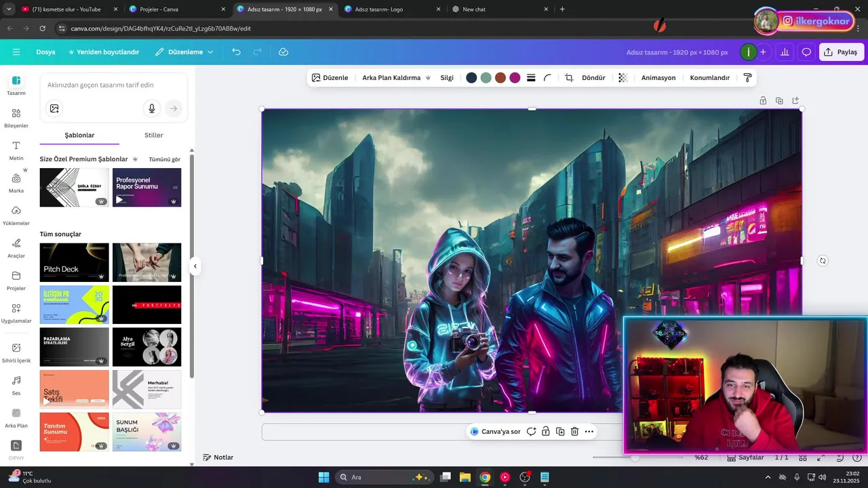
Task: Open the transparency checkerboard icon
Action: point(623,78)
